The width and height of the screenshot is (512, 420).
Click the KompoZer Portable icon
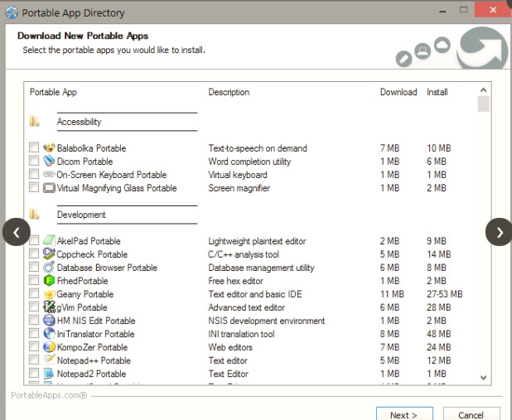click(49, 347)
